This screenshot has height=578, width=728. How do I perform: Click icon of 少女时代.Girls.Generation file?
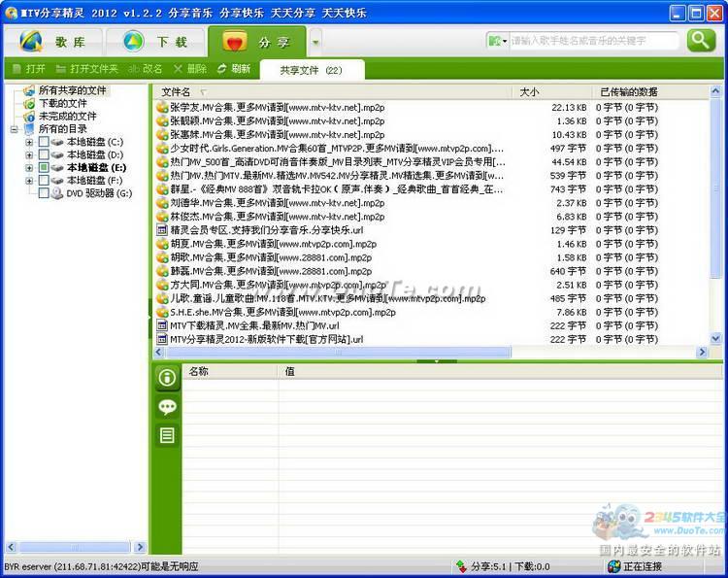point(162,149)
